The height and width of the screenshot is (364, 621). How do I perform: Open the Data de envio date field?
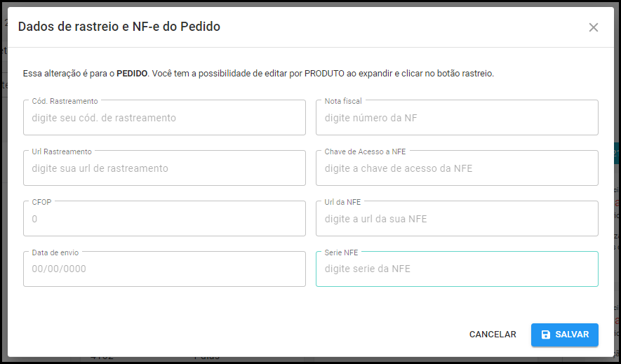[x=164, y=269]
